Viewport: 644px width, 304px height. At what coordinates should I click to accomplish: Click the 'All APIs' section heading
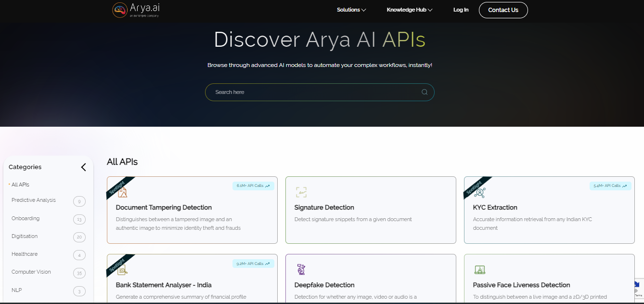(x=122, y=162)
